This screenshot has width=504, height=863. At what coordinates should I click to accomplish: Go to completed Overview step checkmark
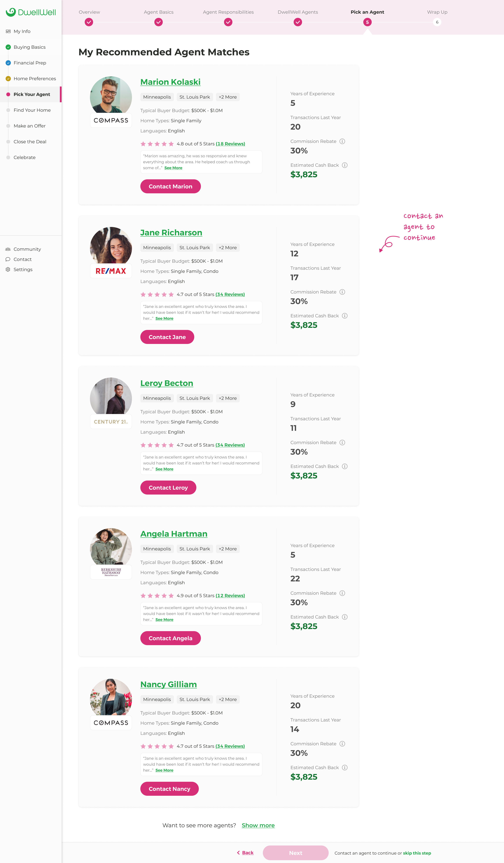tap(89, 22)
